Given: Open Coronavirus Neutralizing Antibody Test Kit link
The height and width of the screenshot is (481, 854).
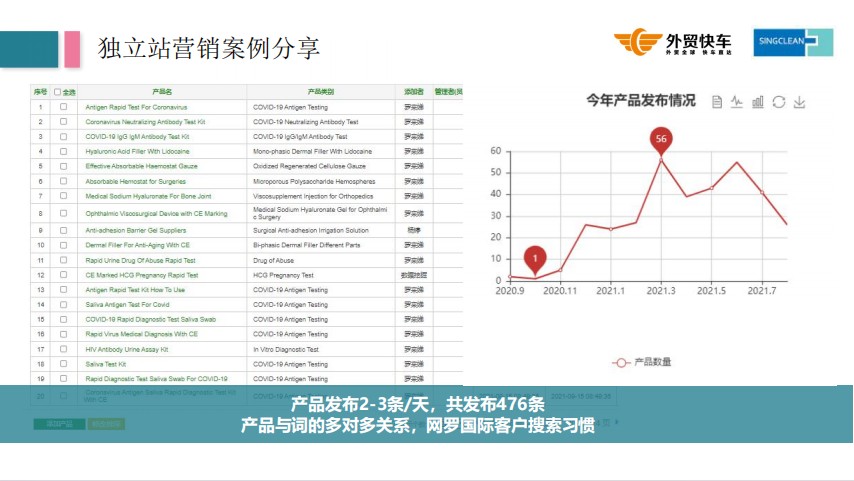Looking at the screenshot, I should (145, 122).
